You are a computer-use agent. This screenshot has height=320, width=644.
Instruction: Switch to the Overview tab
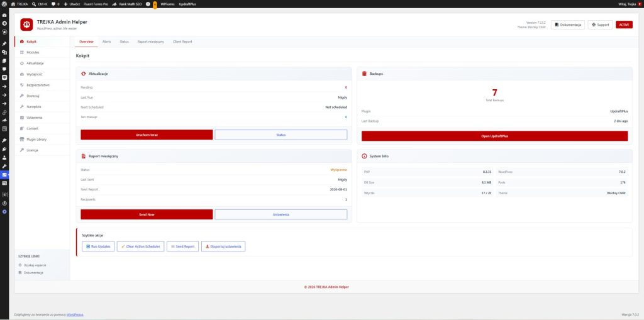86,41
